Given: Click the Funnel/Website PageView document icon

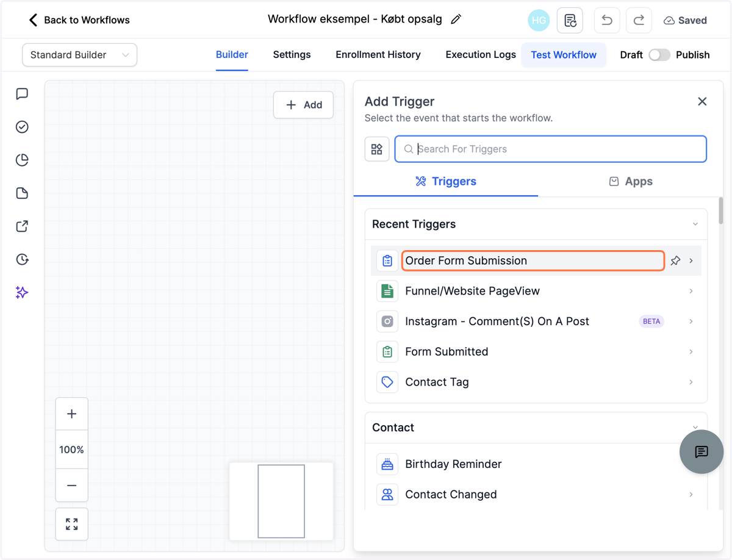Looking at the screenshot, I should pos(387,291).
